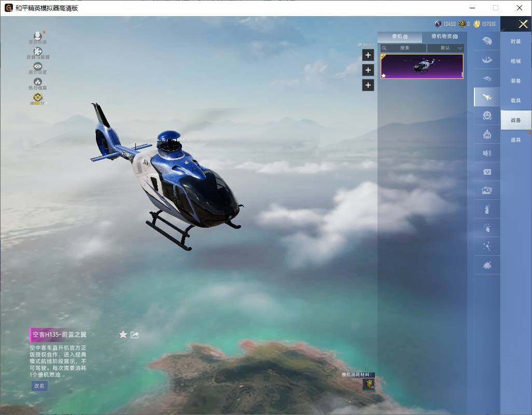Select the purple helicopter thumbnail card
The image size is (532, 415).
tap(422, 66)
